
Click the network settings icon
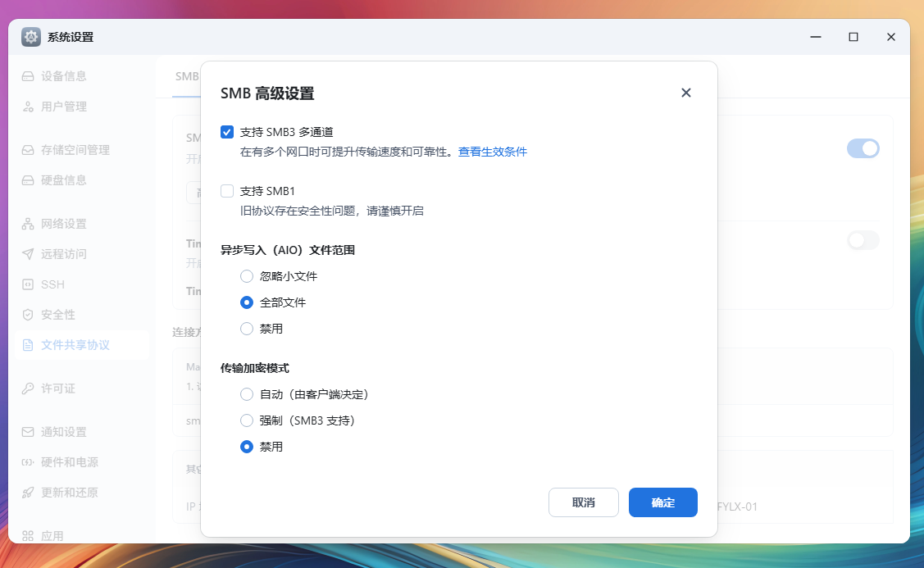[28, 224]
